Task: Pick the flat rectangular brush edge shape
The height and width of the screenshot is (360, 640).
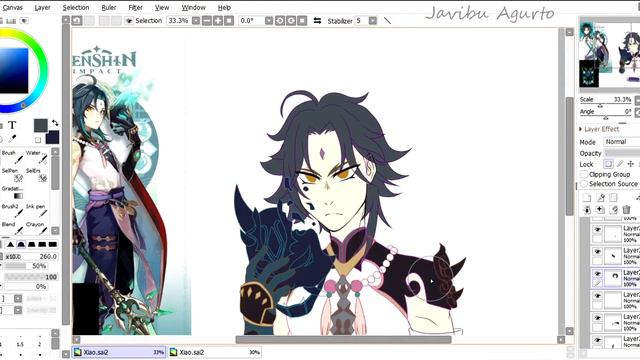Action: (53, 244)
